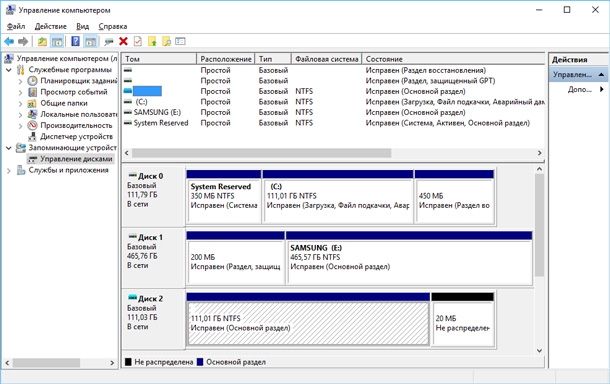Click the red X delete icon

[123, 41]
